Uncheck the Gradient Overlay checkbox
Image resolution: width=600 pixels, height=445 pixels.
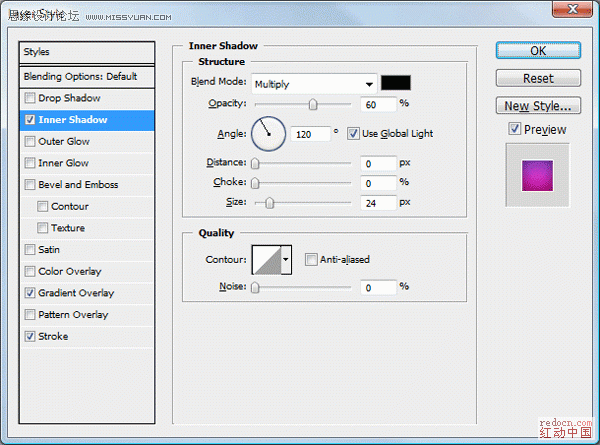tap(30, 293)
